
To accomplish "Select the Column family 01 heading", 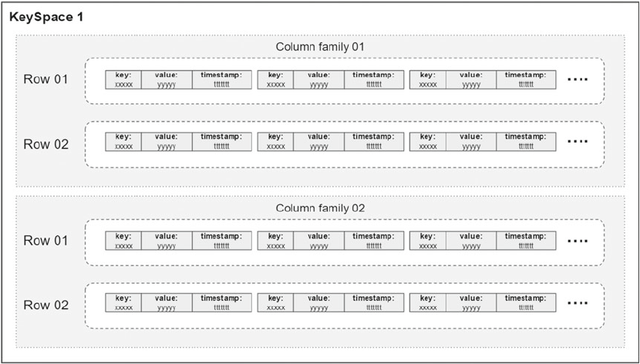I will 320,47.
